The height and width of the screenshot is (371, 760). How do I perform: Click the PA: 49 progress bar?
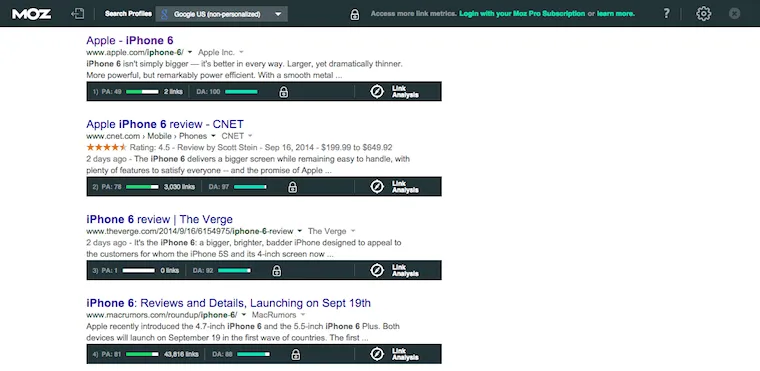142,92
